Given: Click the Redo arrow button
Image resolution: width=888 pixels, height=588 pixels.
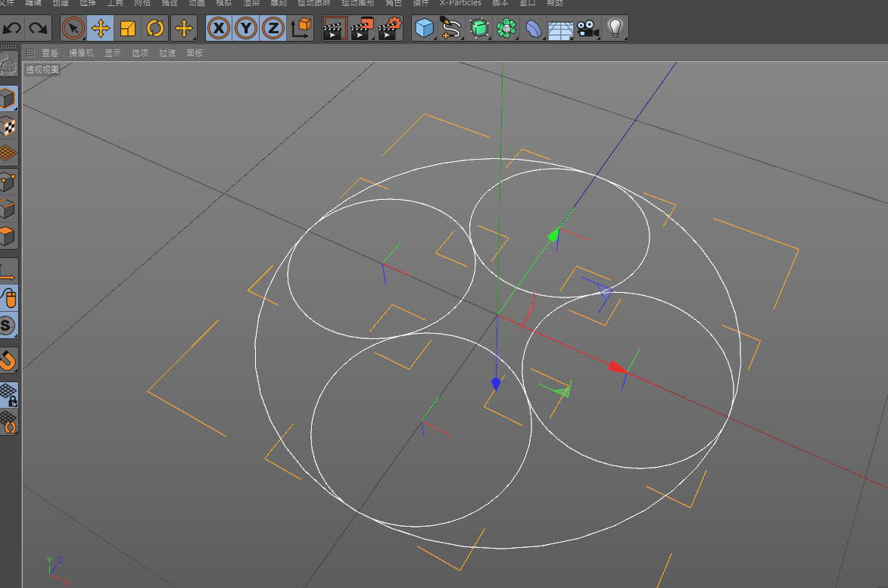Looking at the screenshot, I should click(37, 28).
